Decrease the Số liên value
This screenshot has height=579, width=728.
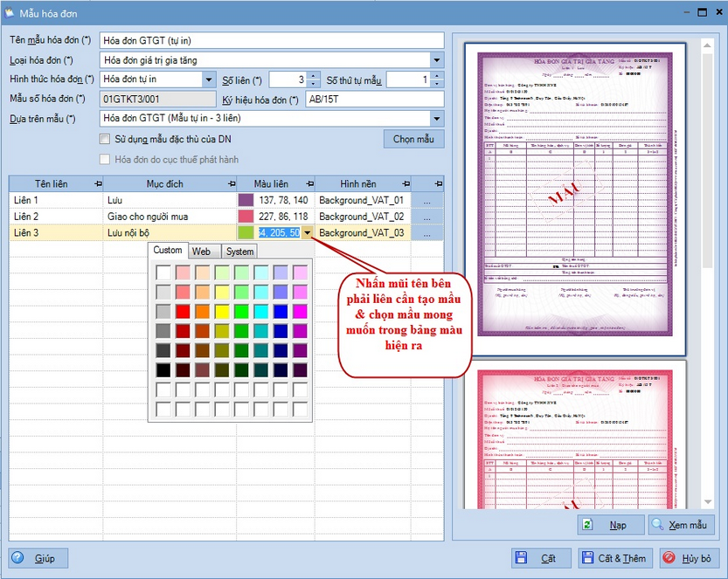pos(314,84)
